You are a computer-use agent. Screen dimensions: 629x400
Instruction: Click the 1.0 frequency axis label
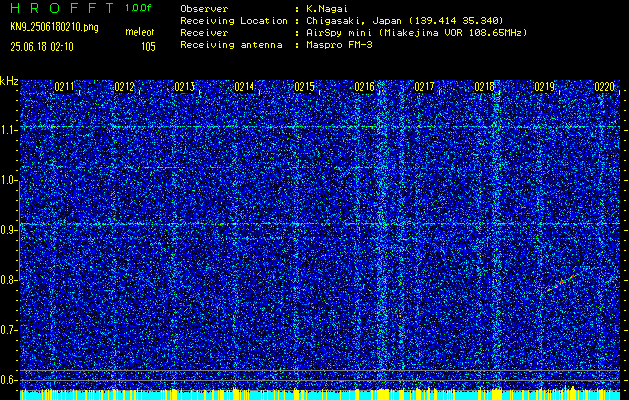(x=8, y=181)
